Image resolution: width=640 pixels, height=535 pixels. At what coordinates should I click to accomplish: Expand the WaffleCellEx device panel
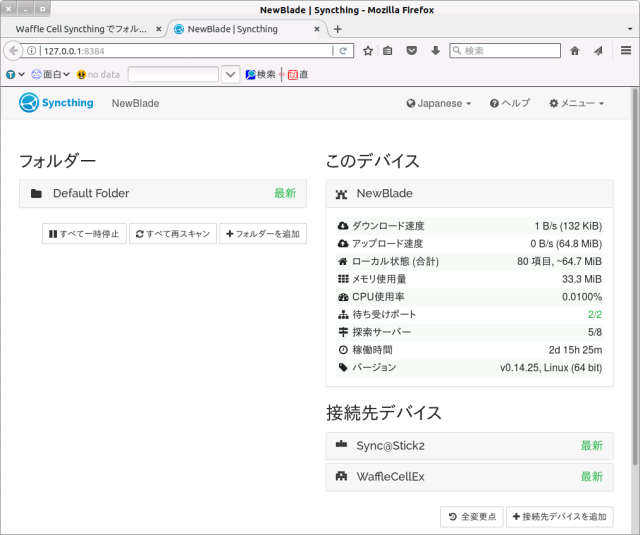(x=469, y=477)
